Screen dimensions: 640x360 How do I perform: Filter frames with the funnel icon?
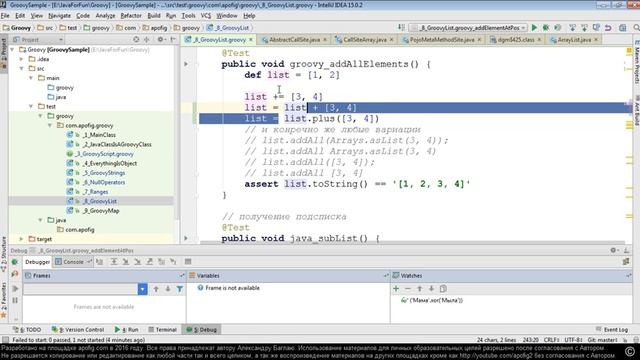pyautogui.click(x=180, y=289)
